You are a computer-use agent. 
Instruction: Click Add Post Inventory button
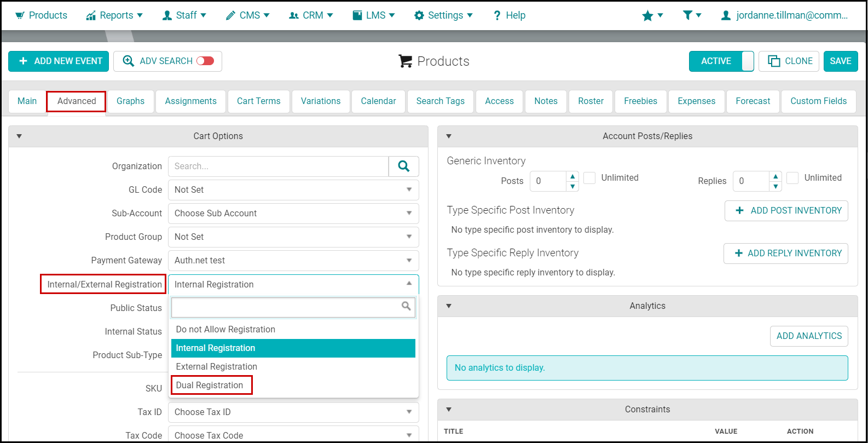pos(786,211)
